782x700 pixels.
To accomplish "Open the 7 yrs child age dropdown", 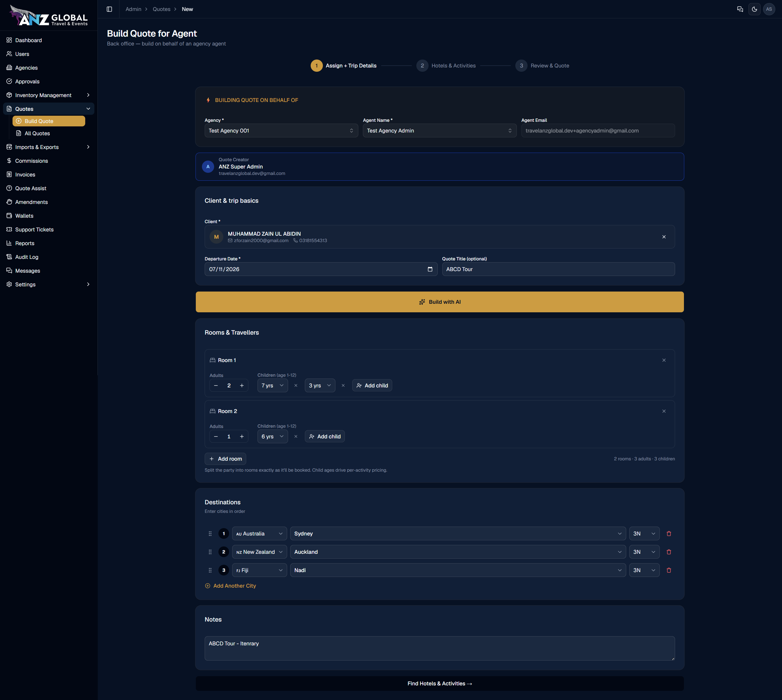I will click(x=272, y=385).
